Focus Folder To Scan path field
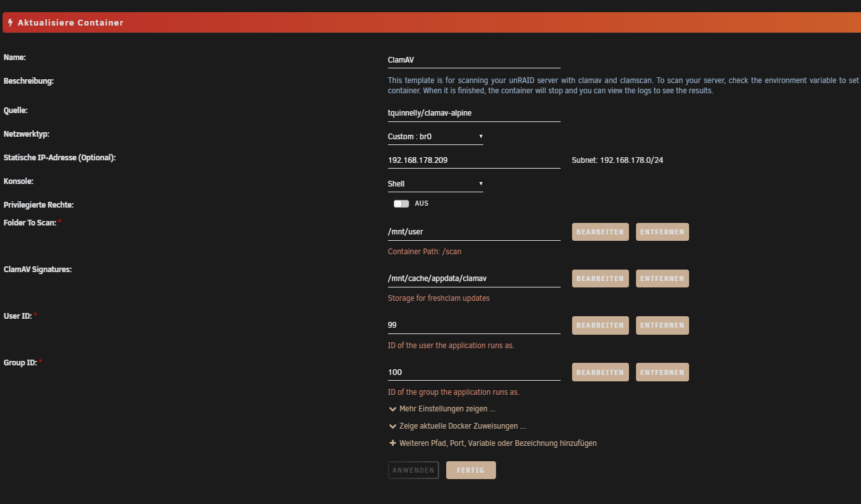861x504 pixels. coord(474,232)
